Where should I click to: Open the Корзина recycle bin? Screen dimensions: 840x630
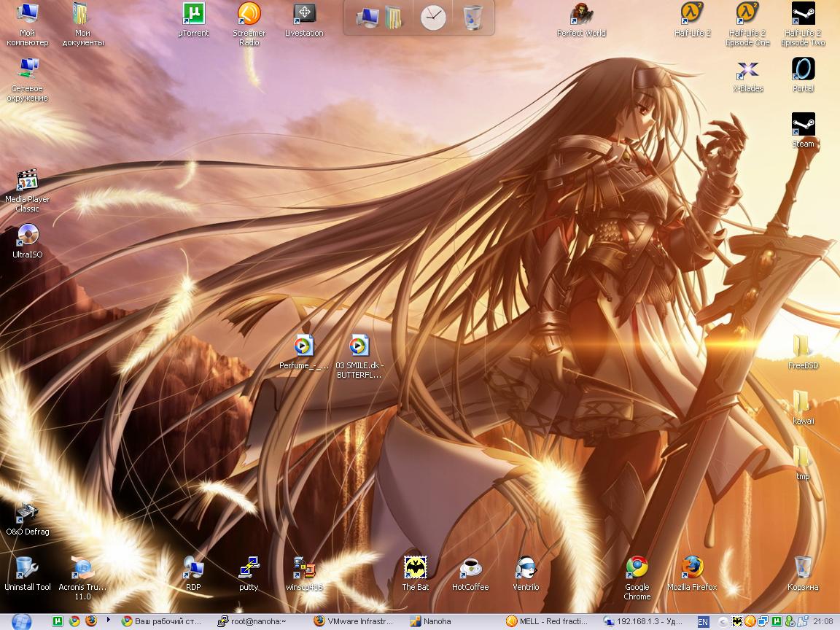(803, 575)
